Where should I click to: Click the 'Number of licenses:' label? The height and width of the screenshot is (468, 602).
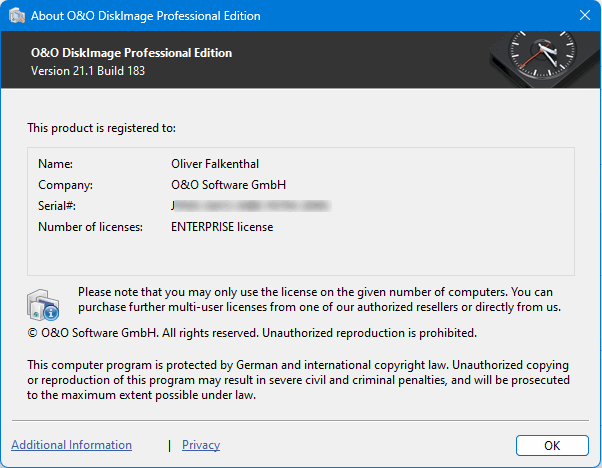[90, 227]
